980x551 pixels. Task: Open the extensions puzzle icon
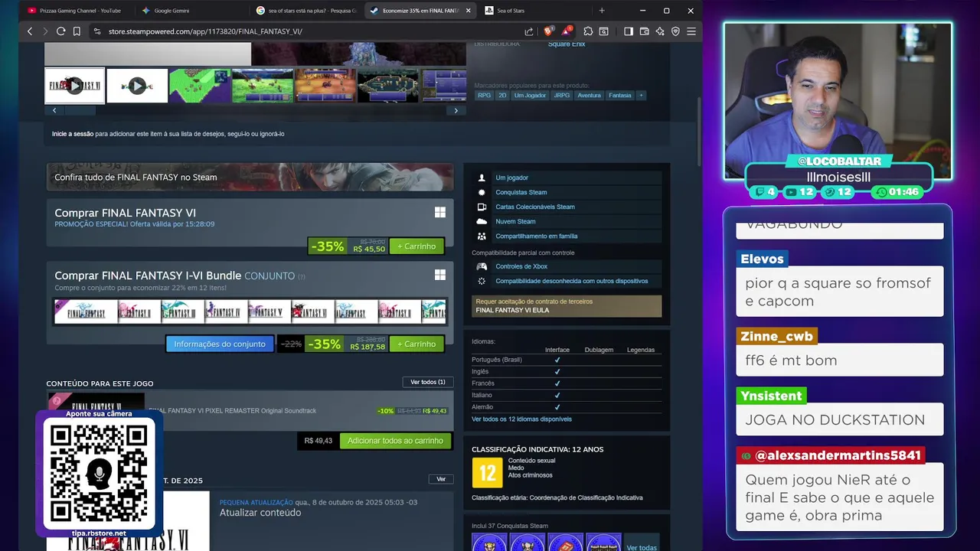pos(588,31)
